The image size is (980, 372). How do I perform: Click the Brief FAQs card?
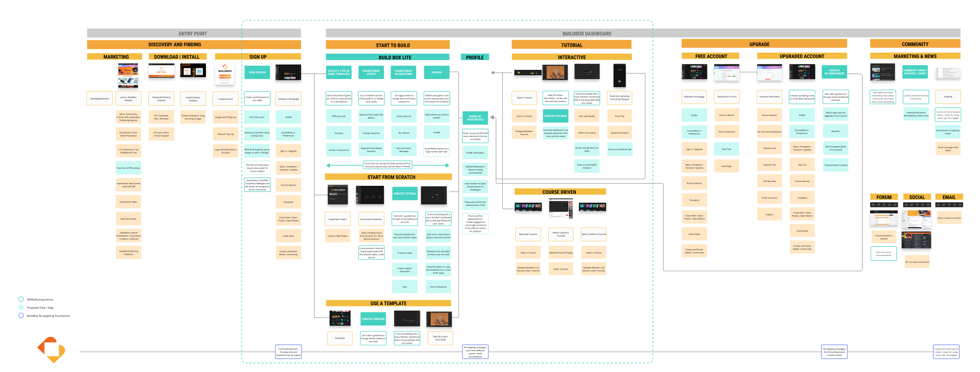(x=726, y=166)
